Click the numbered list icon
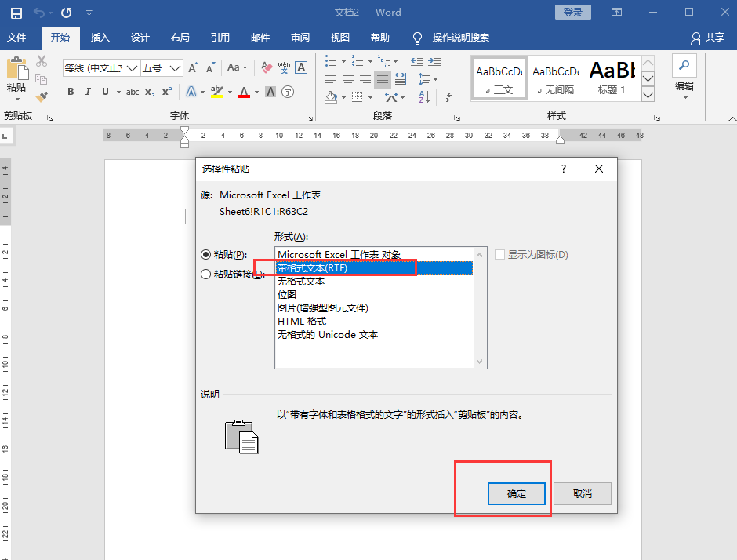Image resolution: width=737 pixels, height=560 pixels. pos(358,60)
